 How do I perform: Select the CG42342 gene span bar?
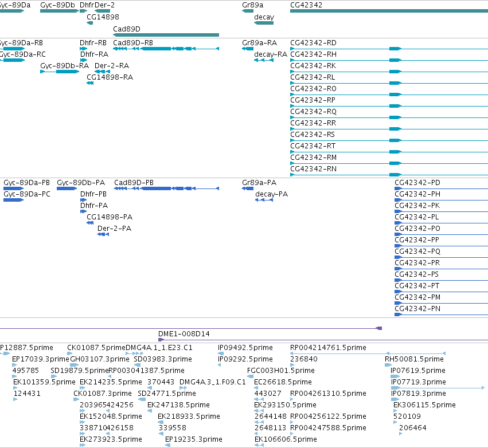pos(389,11)
